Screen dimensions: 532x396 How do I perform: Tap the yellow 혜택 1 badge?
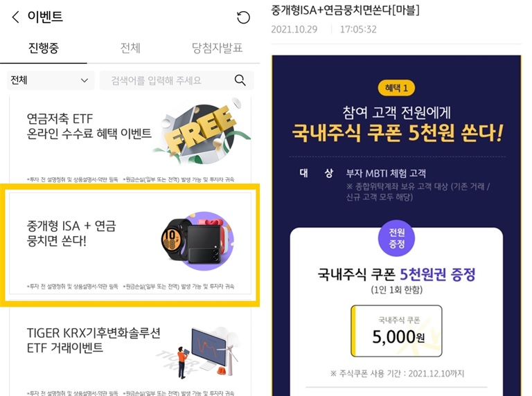[396, 88]
